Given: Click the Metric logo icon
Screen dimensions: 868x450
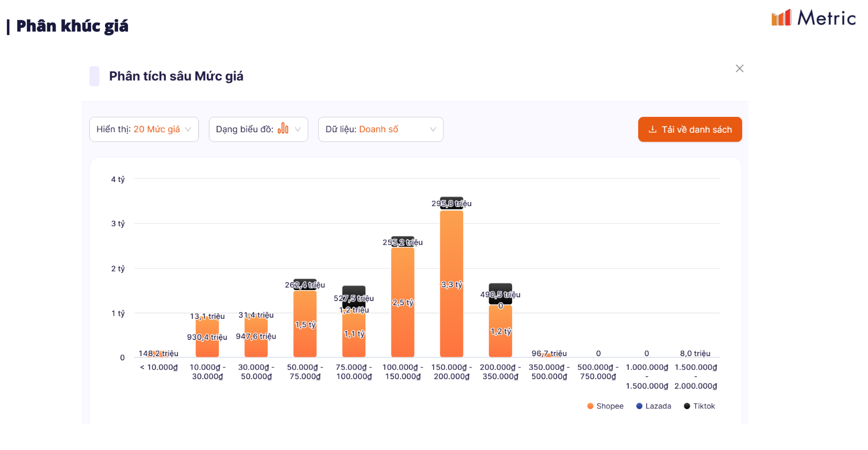Looking at the screenshot, I should (x=781, y=18).
